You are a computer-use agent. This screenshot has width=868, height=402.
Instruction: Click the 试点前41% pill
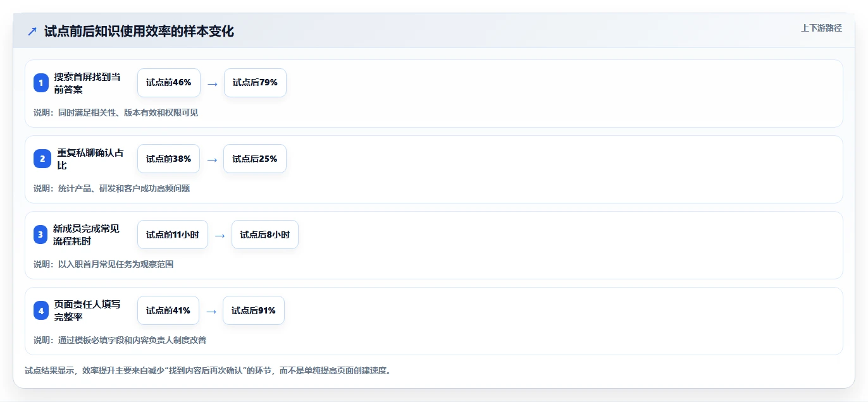pos(168,310)
